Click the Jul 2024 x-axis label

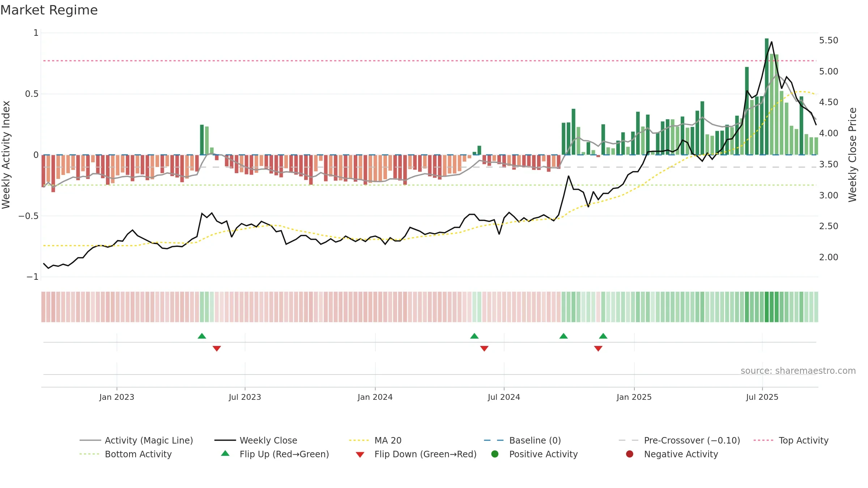(x=504, y=397)
